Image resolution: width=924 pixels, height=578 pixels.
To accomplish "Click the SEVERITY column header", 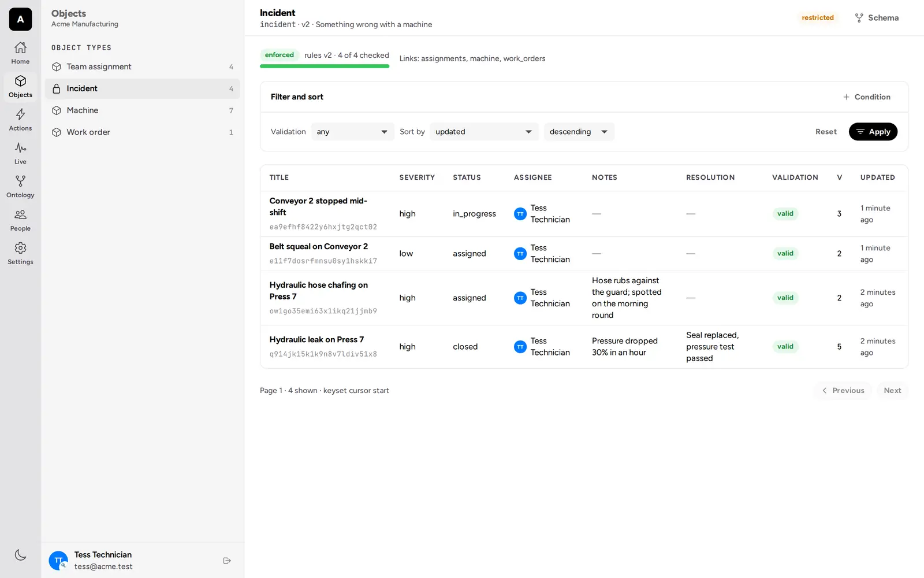I will coord(417,177).
